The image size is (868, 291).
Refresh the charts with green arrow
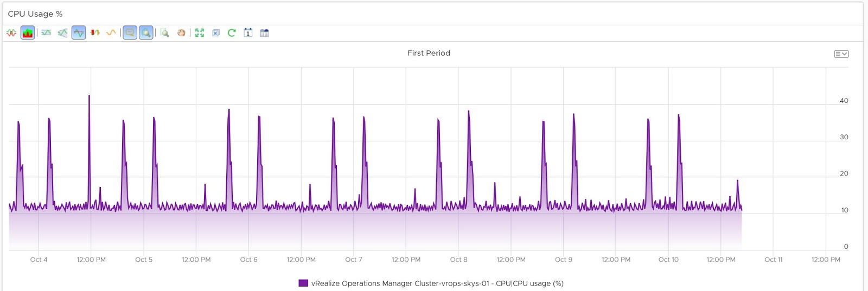click(232, 33)
